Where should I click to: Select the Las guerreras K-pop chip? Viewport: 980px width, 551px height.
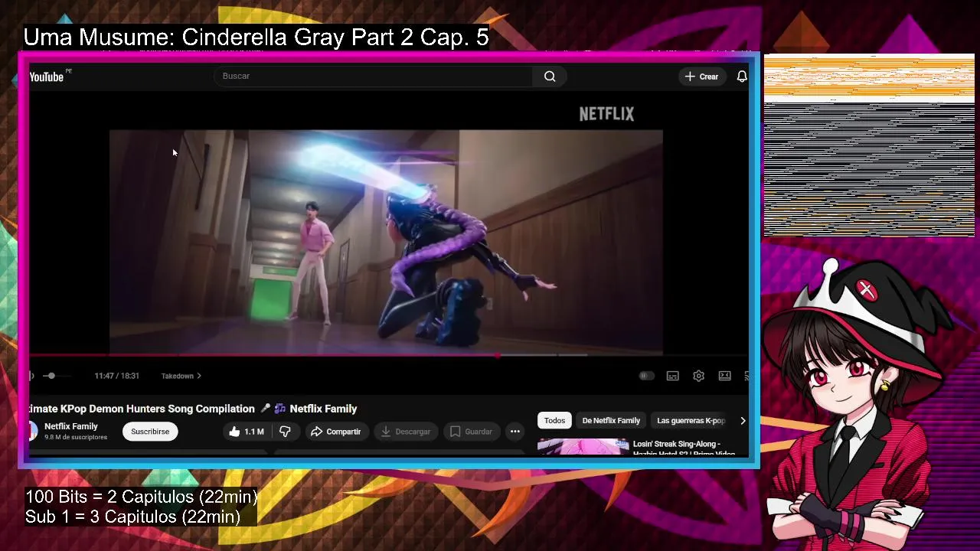pyautogui.click(x=691, y=420)
